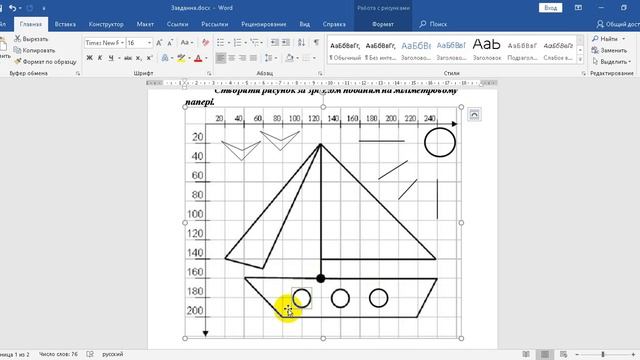Click the Вход (Sign in) button
Screen dimensions: 640x360
pos(550,8)
